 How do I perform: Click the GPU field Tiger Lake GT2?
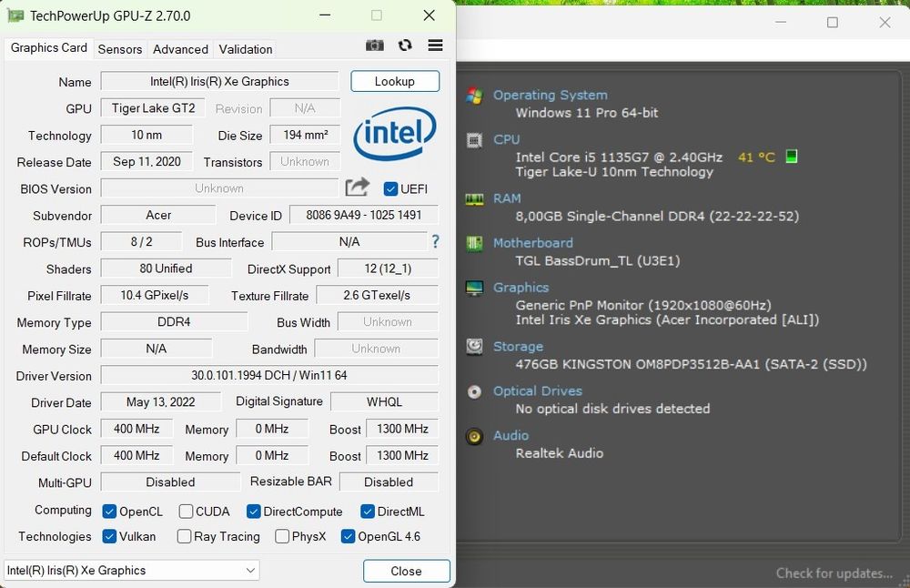[x=153, y=108]
